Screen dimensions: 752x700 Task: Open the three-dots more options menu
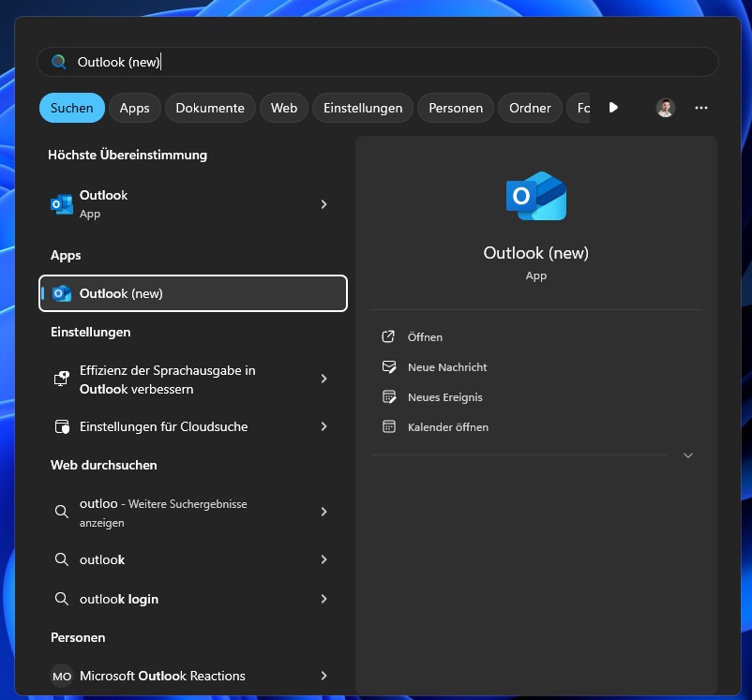click(701, 108)
